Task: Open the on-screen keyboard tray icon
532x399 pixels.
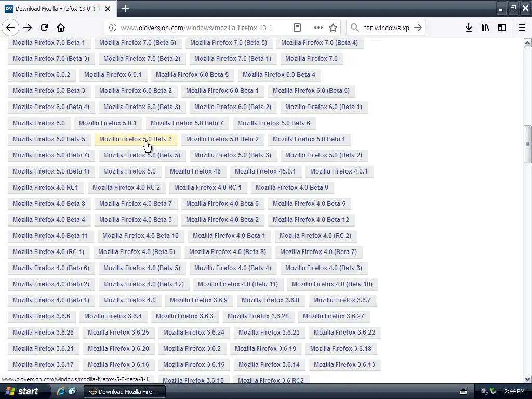Action: 463,392
